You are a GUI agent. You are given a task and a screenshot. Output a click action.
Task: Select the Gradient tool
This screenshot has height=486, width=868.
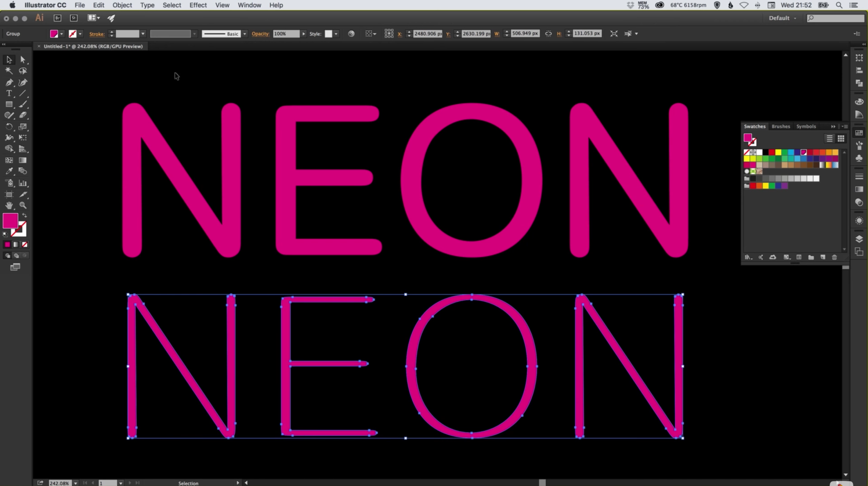(x=23, y=160)
